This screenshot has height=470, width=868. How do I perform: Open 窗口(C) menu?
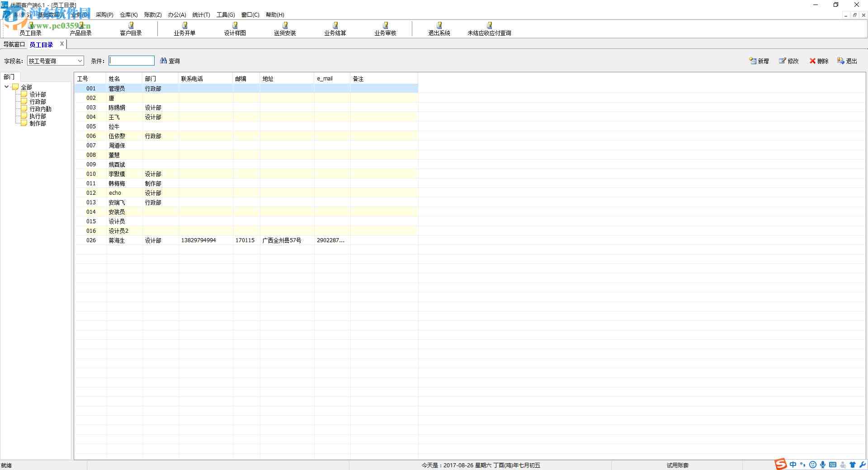(x=250, y=15)
